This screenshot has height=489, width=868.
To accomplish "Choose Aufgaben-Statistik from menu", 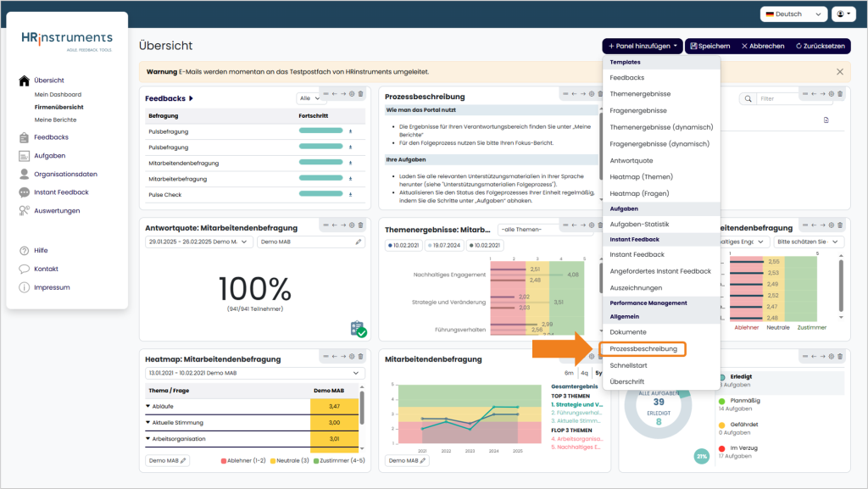I will (639, 224).
